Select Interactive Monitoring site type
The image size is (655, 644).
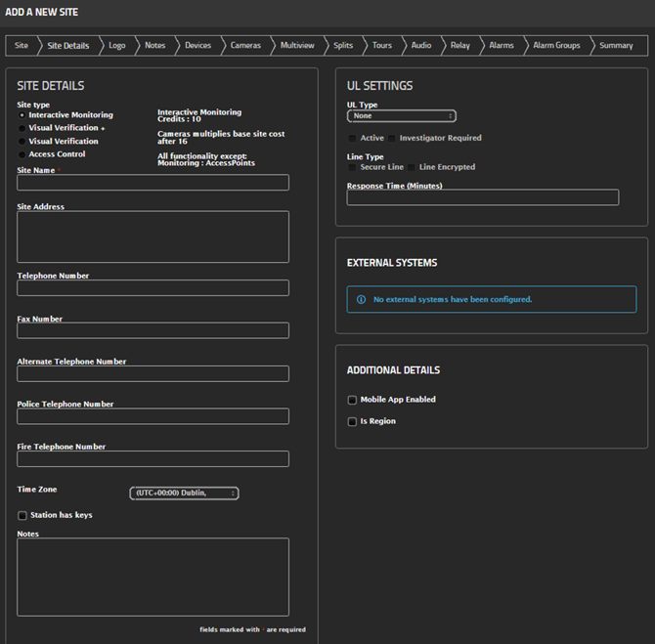click(22, 115)
